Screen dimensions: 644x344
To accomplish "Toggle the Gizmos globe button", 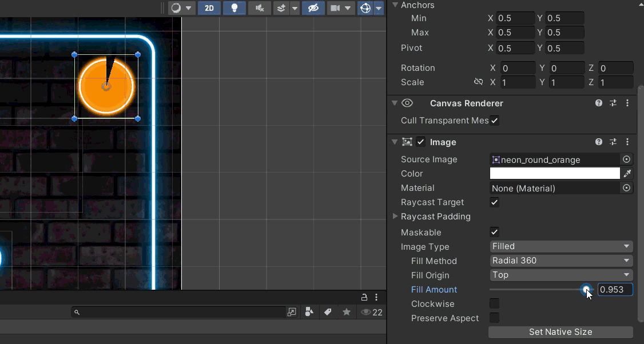I will [365, 8].
